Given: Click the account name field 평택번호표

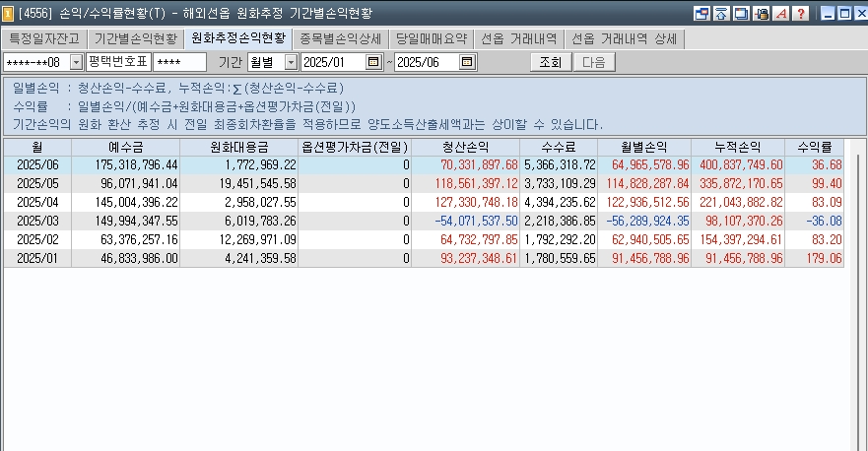Looking at the screenshot, I should [118, 62].
